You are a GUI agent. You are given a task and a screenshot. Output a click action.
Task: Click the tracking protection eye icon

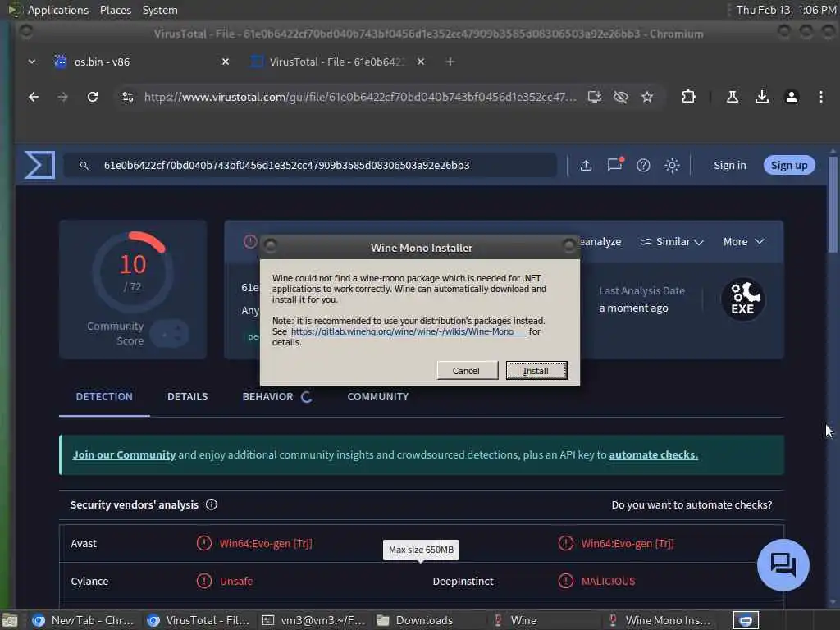pyautogui.click(x=620, y=97)
